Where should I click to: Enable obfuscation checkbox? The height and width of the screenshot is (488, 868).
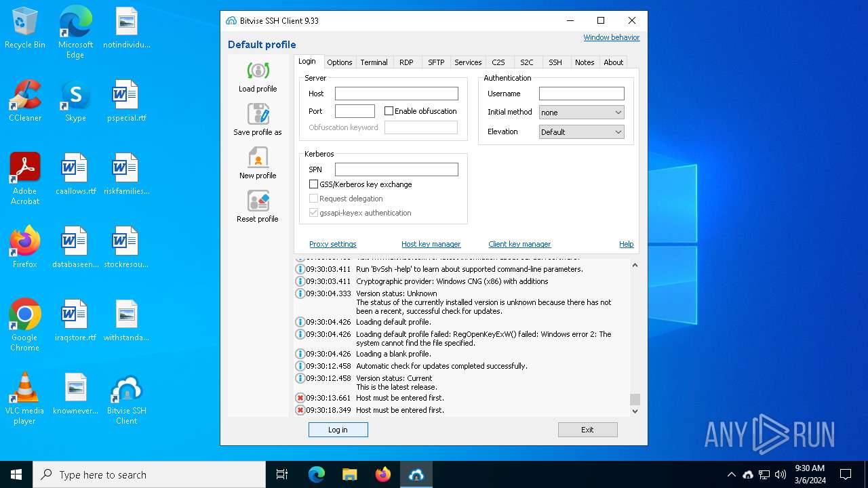click(x=389, y=111)
